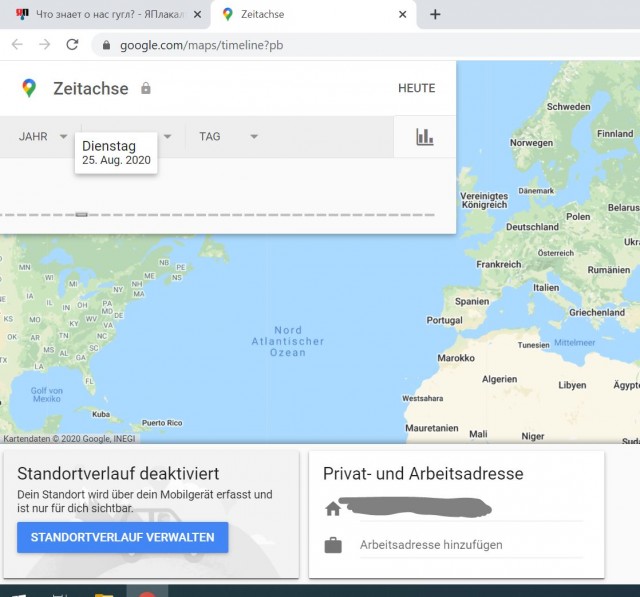Viewport: 640px width, 597px height.
Task: Click the map copyright 'Kartendaten © 2020 Google, INEGI'
Action: pyautogui.click(x=69, y=439)
